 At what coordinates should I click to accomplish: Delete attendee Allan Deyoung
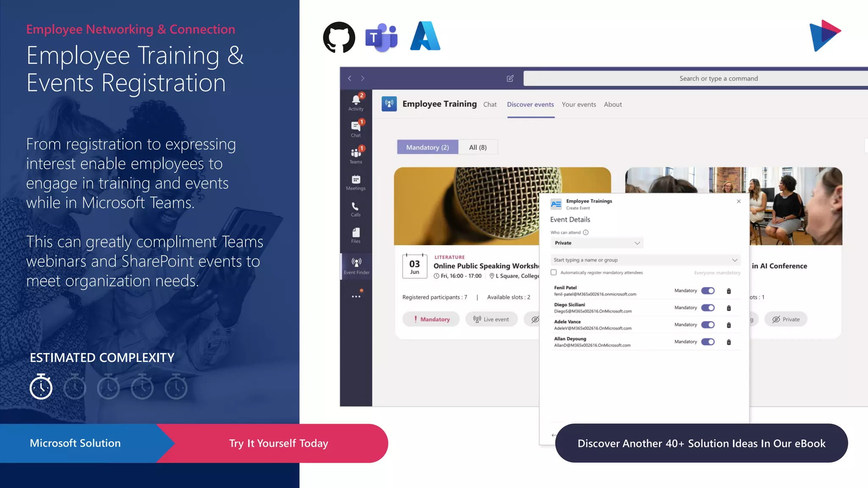[x=729, y=342]
